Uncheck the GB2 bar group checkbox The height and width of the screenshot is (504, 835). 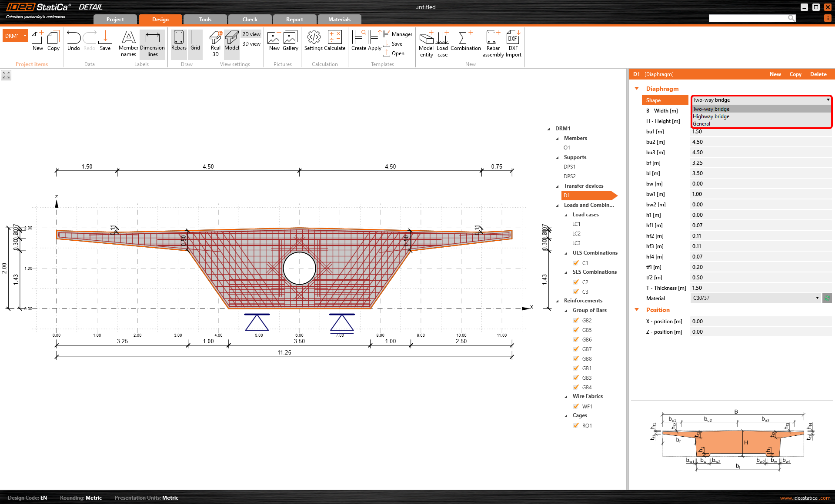(576, 320)
